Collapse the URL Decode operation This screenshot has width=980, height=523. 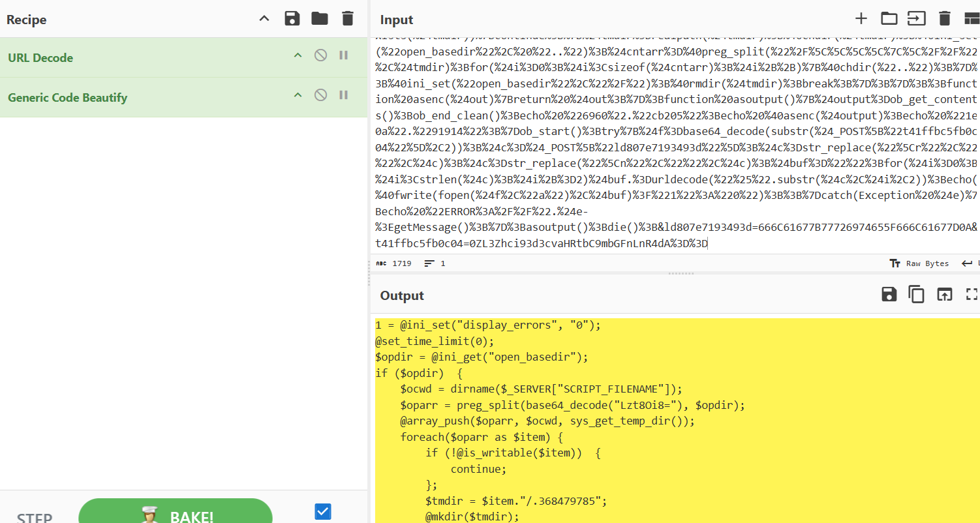(x=298, y=55)
